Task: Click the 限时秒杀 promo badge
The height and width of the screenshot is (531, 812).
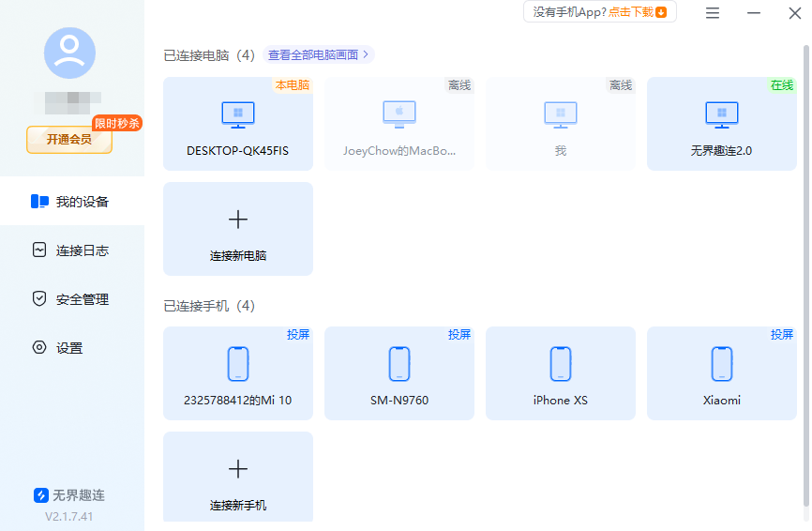Action: tap(117, 123)
